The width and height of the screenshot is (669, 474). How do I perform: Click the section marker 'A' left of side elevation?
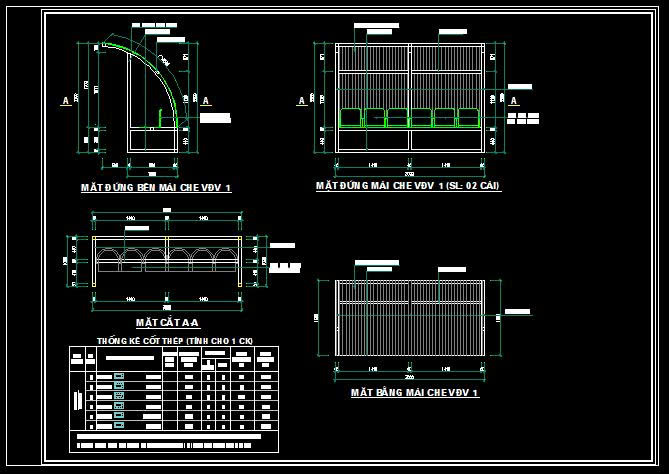[x=66, y=101]
